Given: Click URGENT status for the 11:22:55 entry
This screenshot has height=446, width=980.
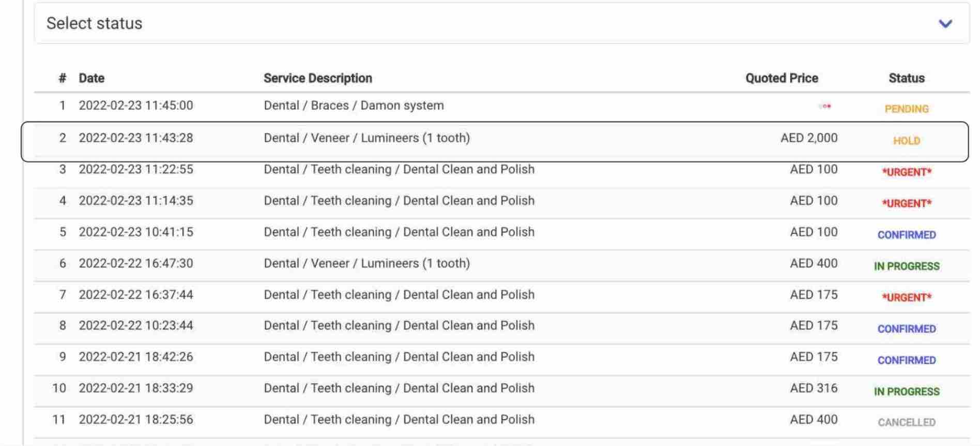Looking at the screenshot, I should point(907,172).
